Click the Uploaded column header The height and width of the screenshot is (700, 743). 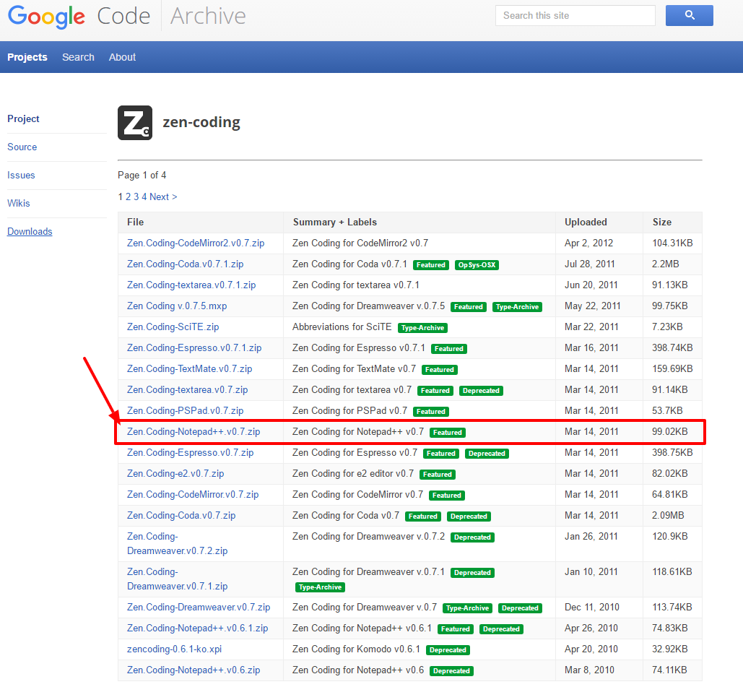point(586,222)
